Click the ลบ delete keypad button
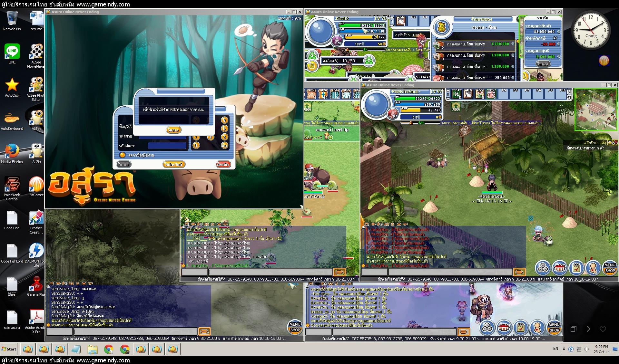Screen dimensions: 619x364 [x=224, y=145]
